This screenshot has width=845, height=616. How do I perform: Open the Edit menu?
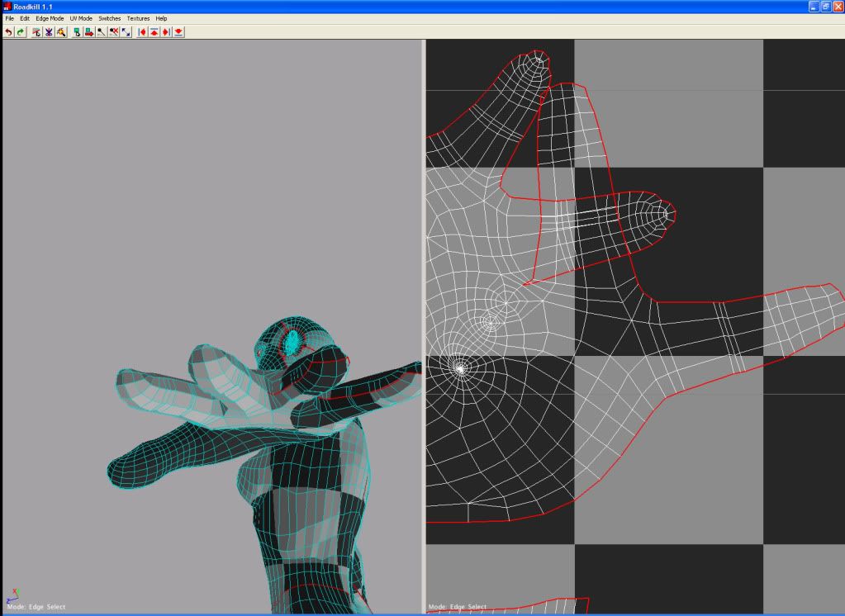coord(25,18)
